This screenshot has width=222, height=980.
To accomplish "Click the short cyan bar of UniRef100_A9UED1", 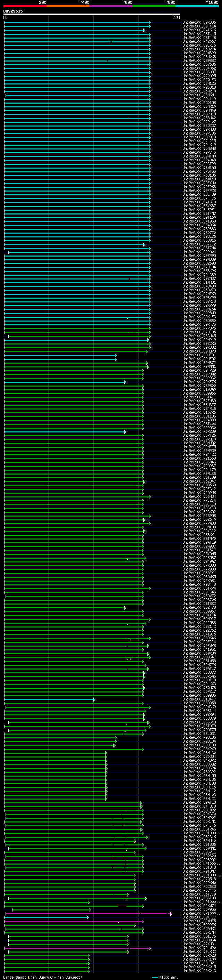I will point(60,355).
